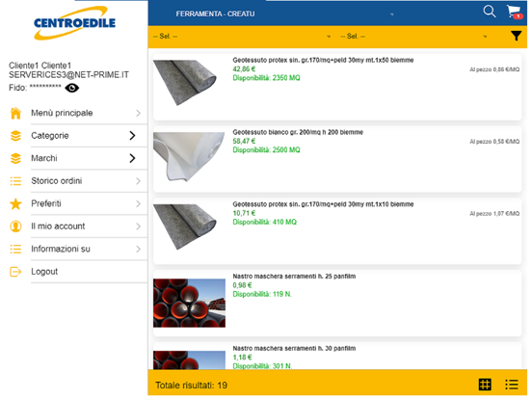Open Informazioni su
This screenshot has height=399, width=532.
61,249
